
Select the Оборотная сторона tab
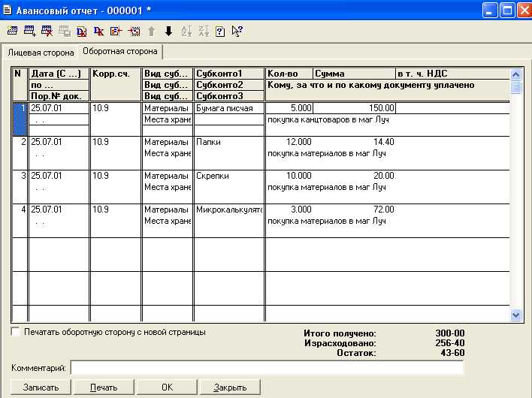pyautogui.click(x=120, y=52)
